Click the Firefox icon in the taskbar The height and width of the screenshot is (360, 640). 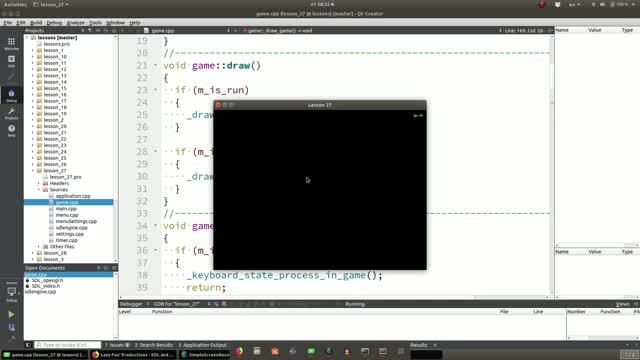(239, 351)
